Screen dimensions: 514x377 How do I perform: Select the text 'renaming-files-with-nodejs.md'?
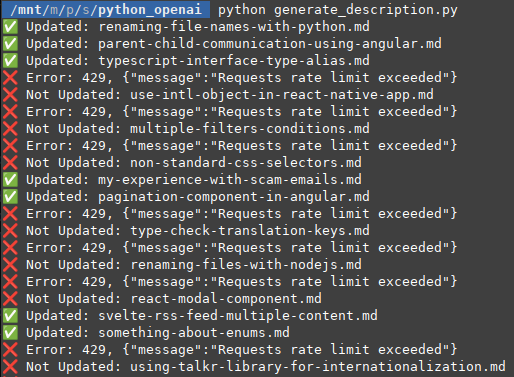[246, 265]
